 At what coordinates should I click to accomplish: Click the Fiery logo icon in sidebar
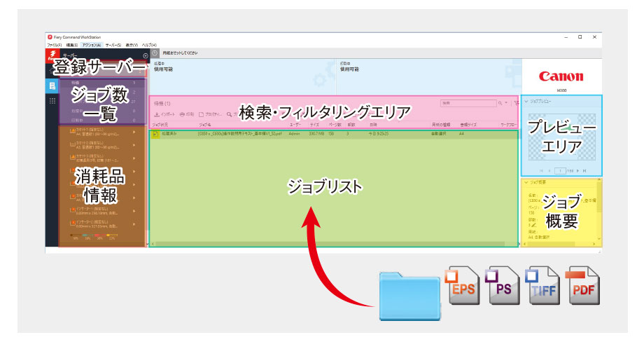pos(52,55)
